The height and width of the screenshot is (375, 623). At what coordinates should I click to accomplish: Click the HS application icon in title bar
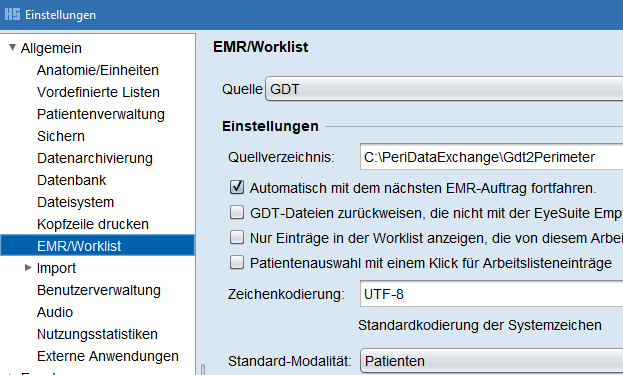12,14
